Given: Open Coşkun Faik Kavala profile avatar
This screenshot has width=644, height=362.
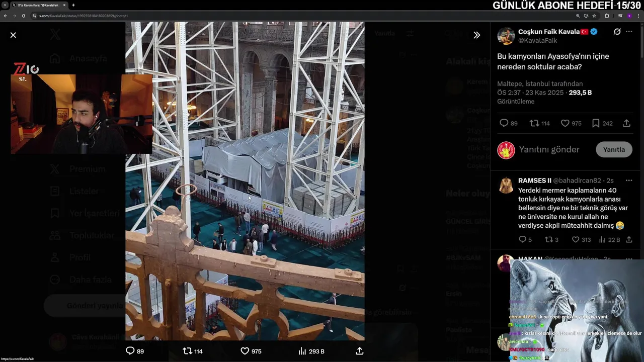Looking at the screenshot, I should (x=506, y=36).
